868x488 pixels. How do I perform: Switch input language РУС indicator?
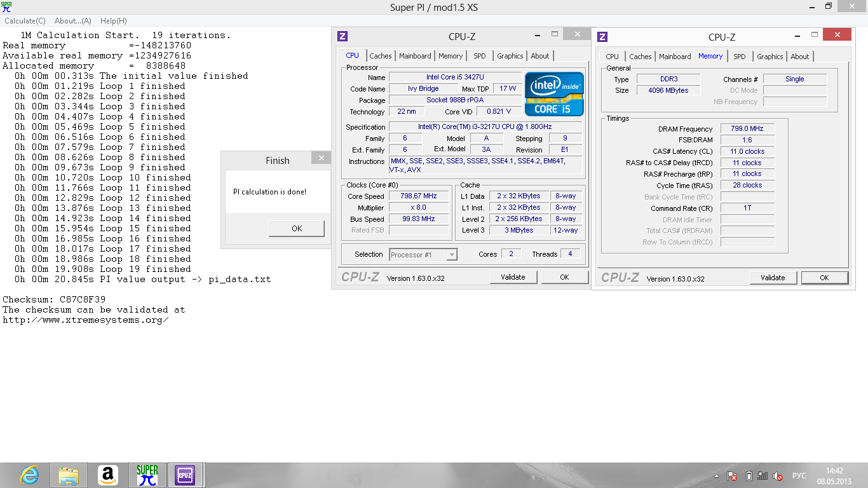coord(799,475)
